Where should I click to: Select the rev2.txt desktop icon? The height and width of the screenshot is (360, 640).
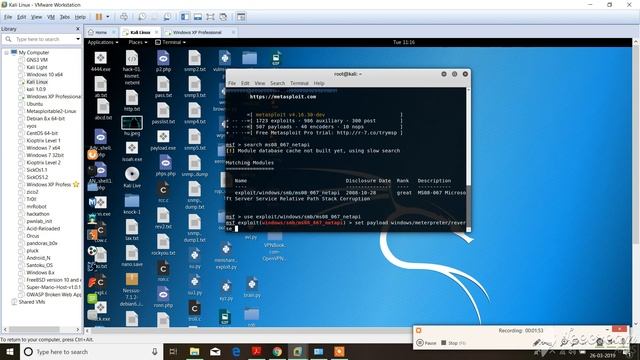(163, 218)
